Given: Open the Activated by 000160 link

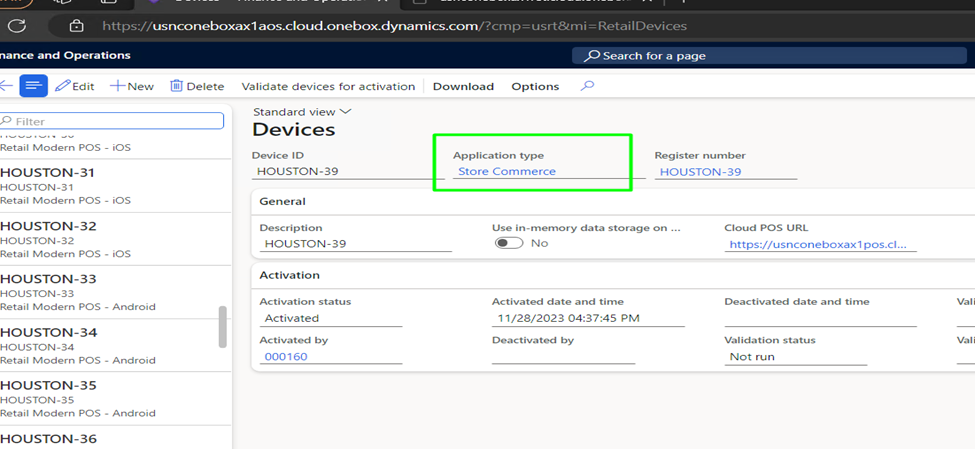Looking at the screenshot, I should tap(286, 357).
